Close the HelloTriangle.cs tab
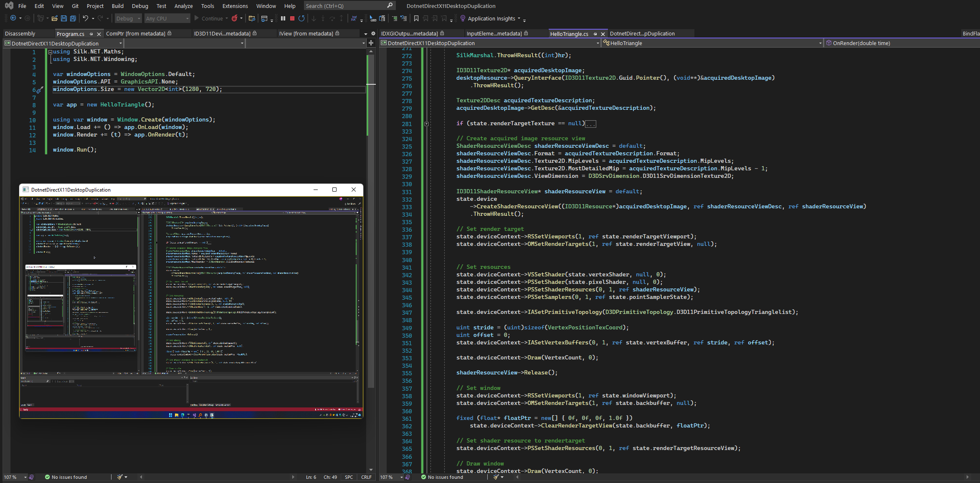 tap(603, 34)
